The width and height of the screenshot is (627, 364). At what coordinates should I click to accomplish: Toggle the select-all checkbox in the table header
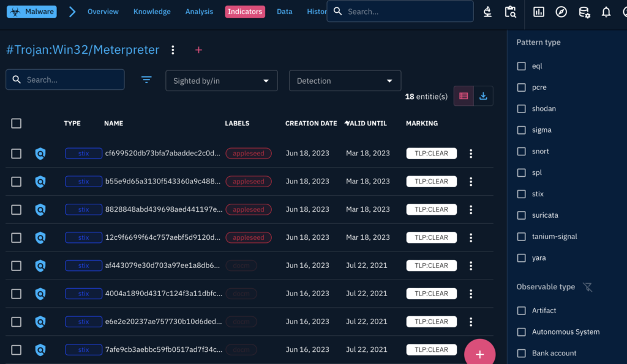tap(17, 124)
